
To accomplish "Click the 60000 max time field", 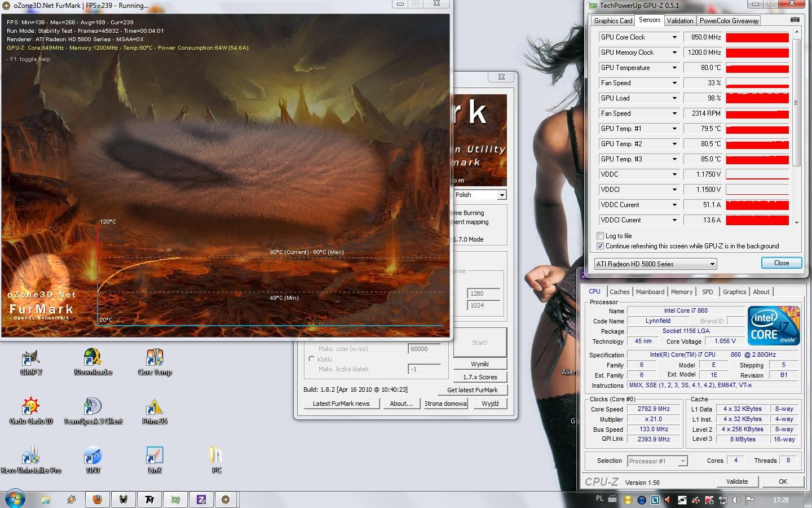I will tap(424, 349).
